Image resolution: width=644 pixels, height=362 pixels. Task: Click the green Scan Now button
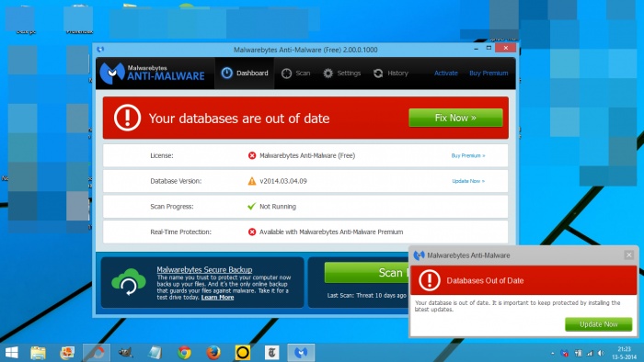click(366, 273)
